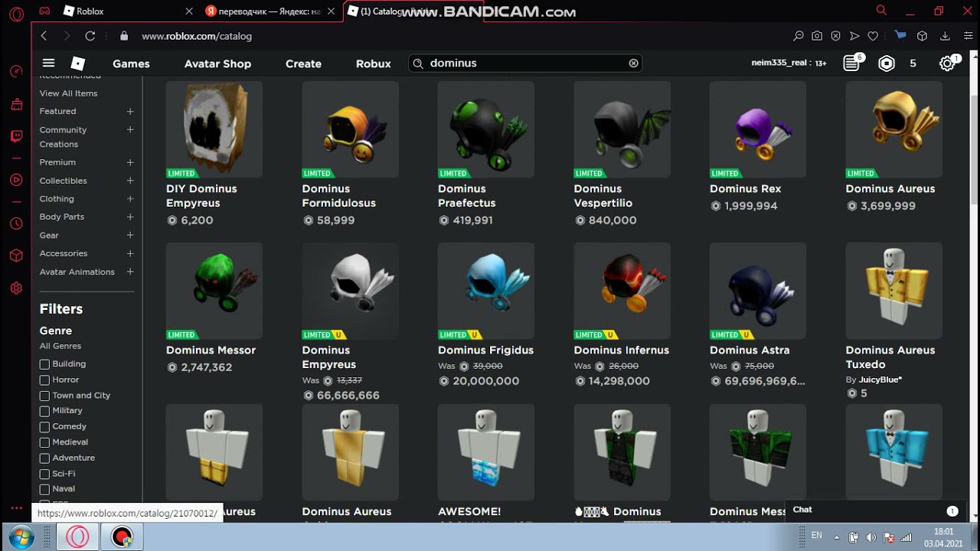Check the Horror genre filter

[44, 380]
